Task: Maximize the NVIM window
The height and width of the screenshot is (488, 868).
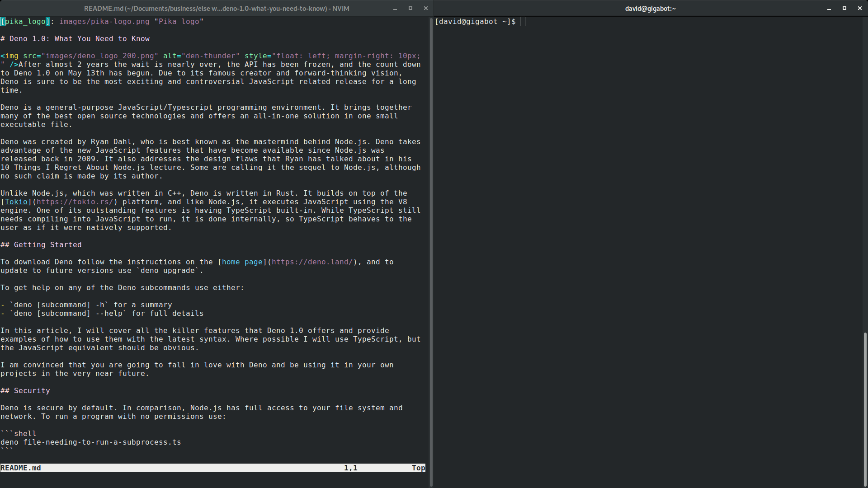Action: [x=410, y=8]
